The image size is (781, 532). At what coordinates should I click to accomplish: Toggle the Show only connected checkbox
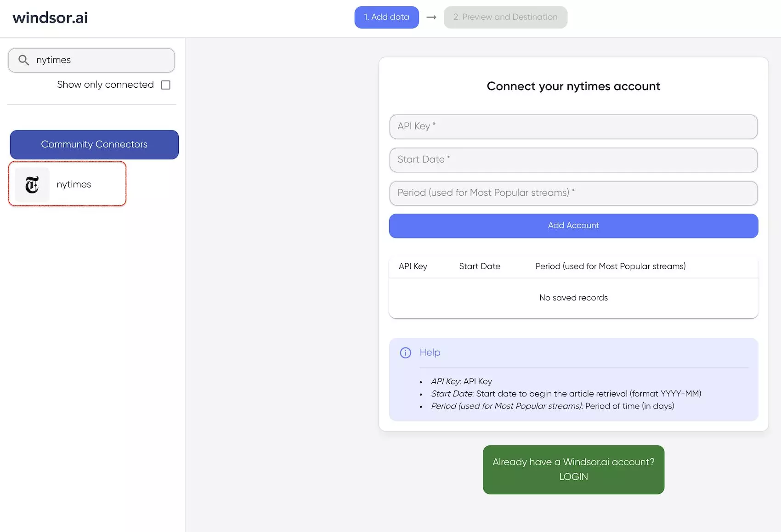pos(166,85)
